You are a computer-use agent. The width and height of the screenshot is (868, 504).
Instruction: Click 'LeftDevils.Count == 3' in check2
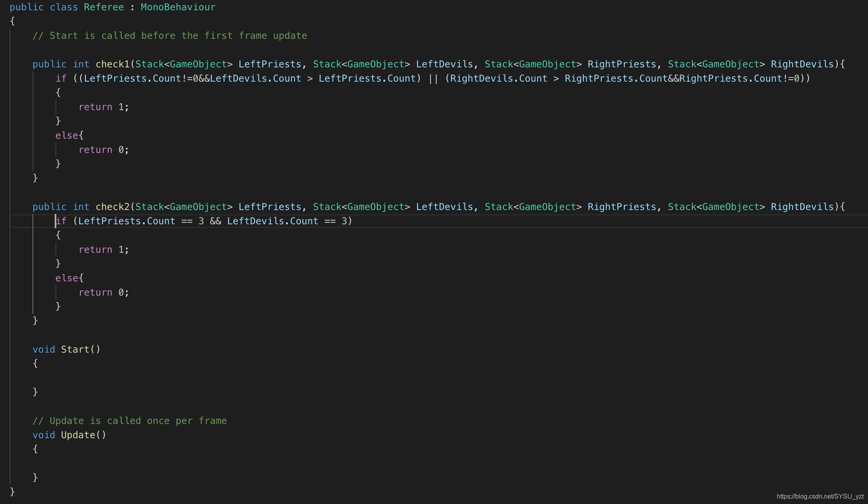coord(287,221)
